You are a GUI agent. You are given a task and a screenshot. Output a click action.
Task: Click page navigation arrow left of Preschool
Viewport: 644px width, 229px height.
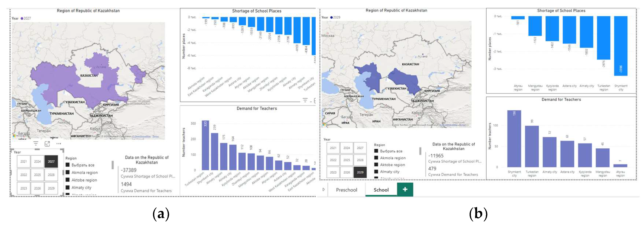(x=324, y=190)
